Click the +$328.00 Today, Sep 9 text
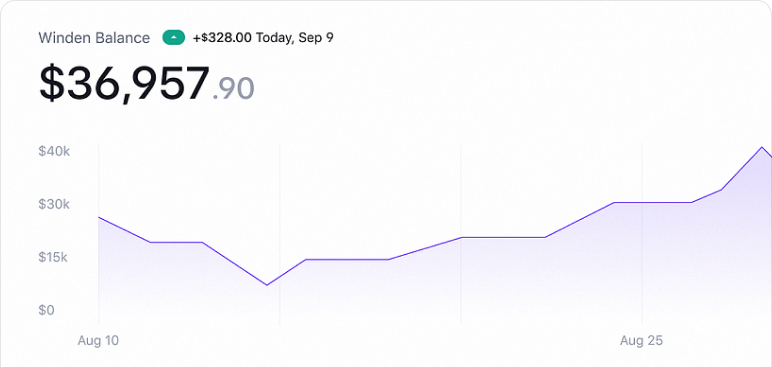Screen dimensions: 772x367 point(263,38)
